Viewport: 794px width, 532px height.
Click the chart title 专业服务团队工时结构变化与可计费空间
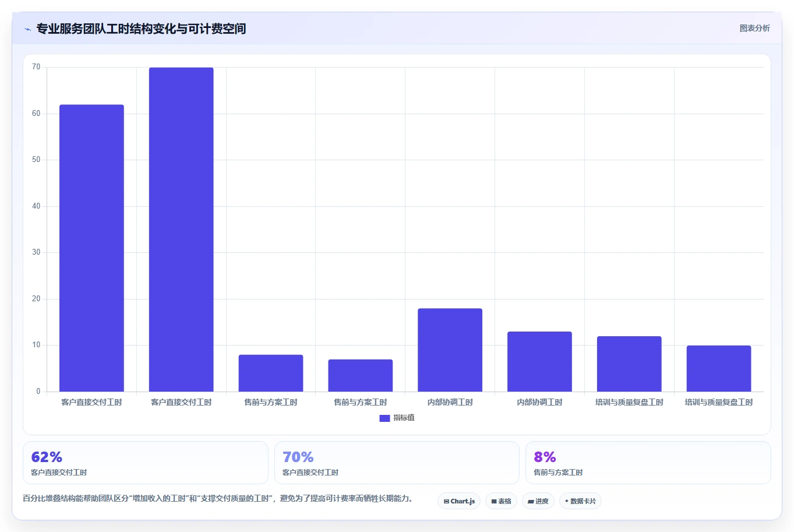(141, 29)
